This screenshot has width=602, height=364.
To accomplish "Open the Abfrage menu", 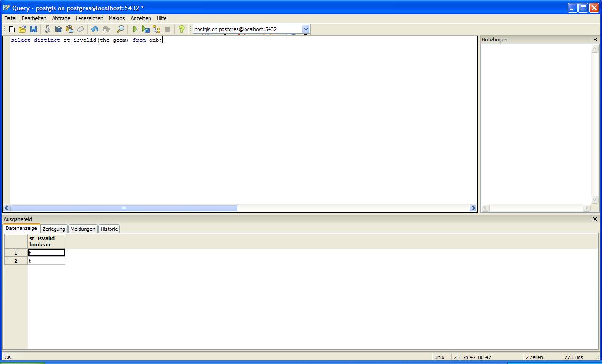I will coord(61,18).
